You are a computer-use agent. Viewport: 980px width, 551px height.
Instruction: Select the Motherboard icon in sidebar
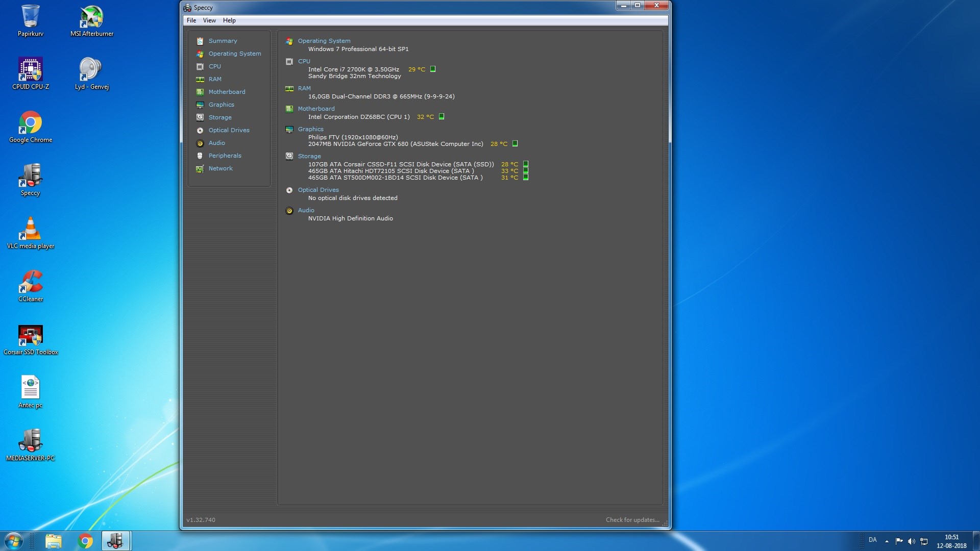pyautogui.click(x=200, y=92)
